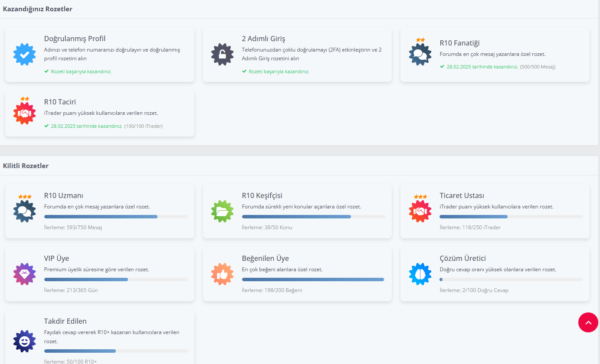Click the "Kazandığınız Rozetler" section heading
Screen dimensions: 600x364
(38, 9)
